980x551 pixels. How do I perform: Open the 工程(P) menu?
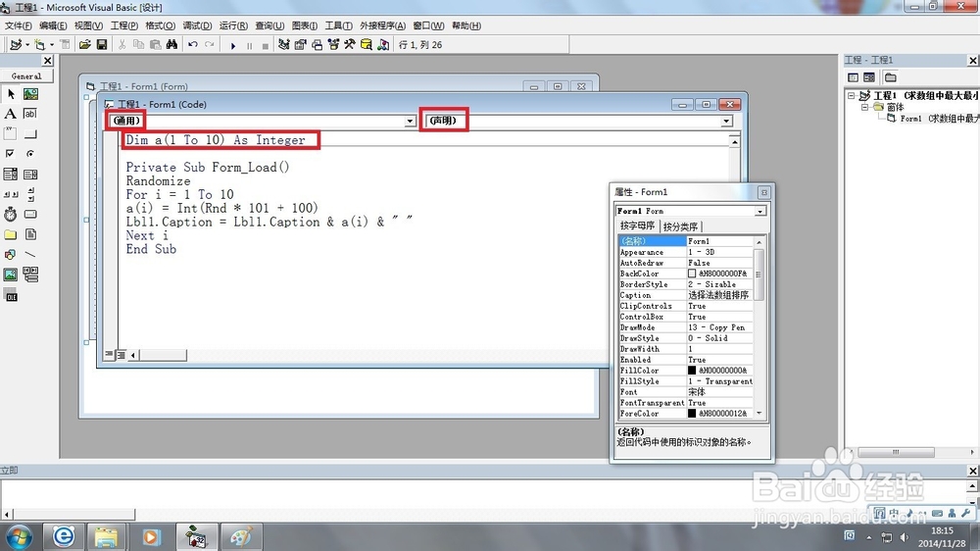124,25
